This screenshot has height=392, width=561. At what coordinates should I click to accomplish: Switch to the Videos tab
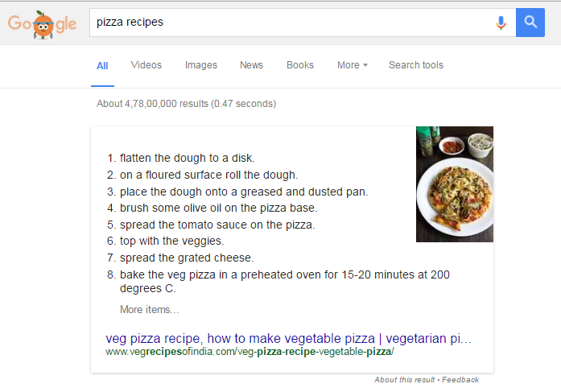[146, 65]
